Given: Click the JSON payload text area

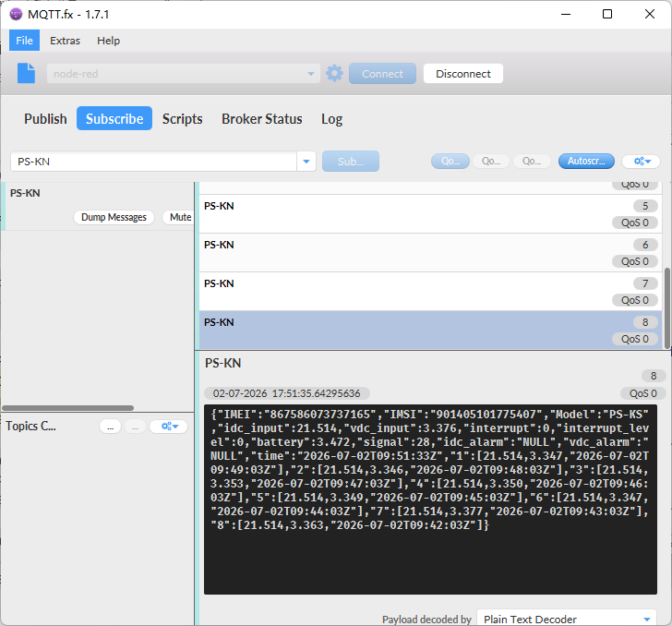Looking at the screenshot, I should point(430,500).
